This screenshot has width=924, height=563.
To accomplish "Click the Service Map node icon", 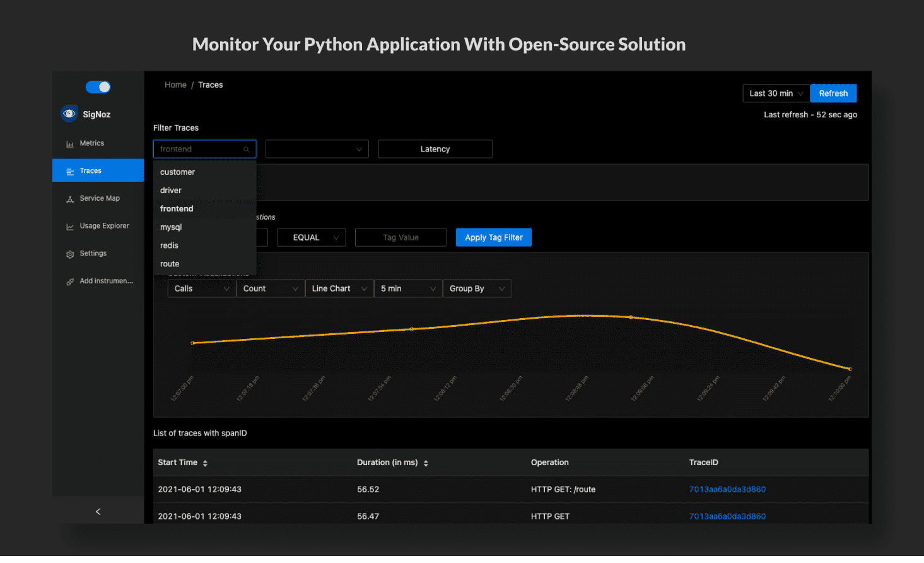I will [x=70, y=199].
